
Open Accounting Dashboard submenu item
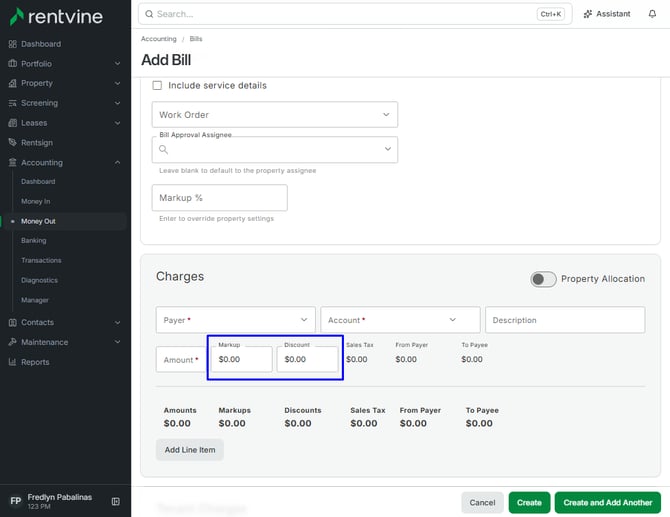click(38, 182)
